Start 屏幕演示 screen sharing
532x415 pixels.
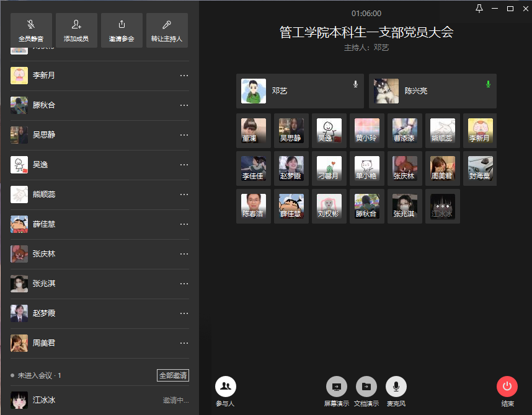tap(337, 387)
